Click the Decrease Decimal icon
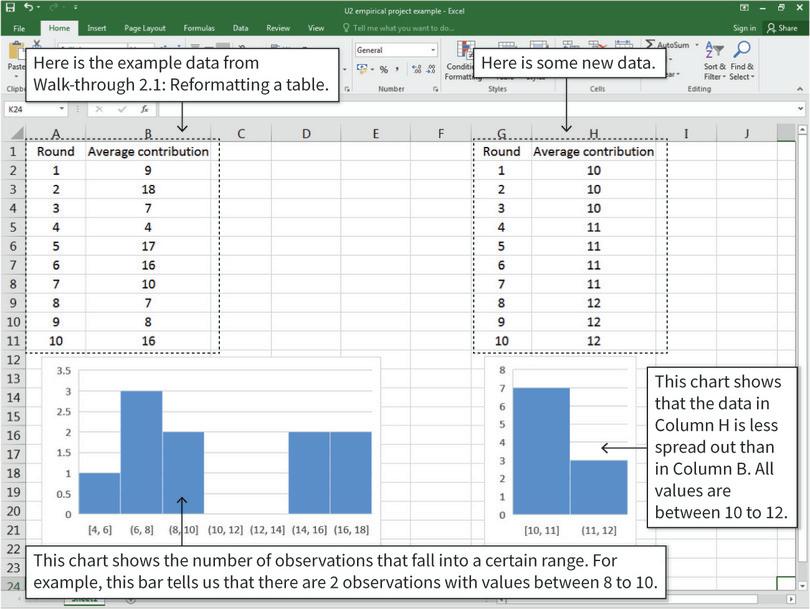This screenshot has width=810, height=609. click(x=432, y=69)
